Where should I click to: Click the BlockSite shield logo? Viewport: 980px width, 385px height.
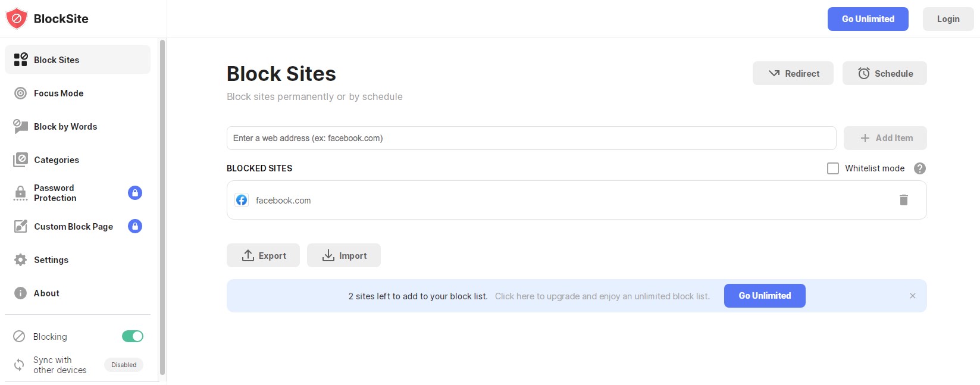point(17,19)
